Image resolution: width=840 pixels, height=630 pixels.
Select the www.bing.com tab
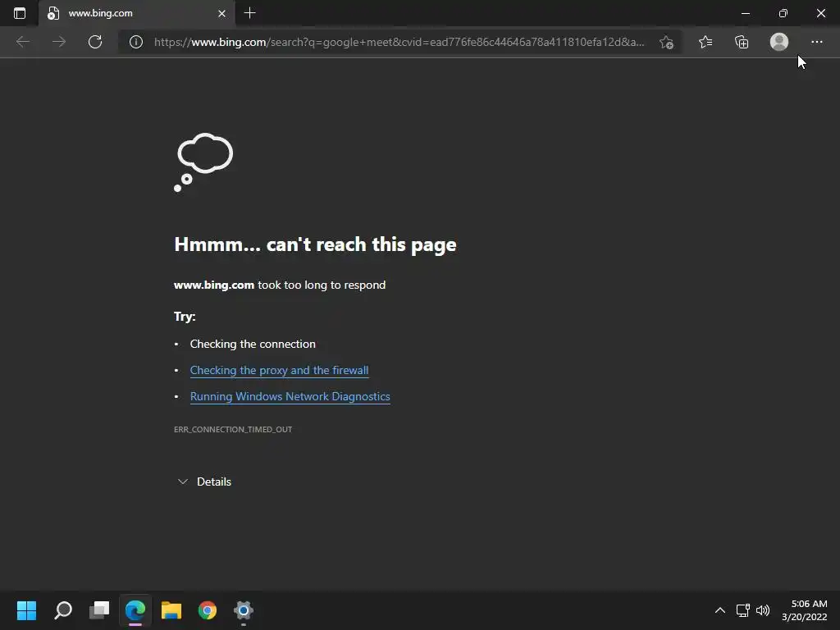(x=137, y=13)
